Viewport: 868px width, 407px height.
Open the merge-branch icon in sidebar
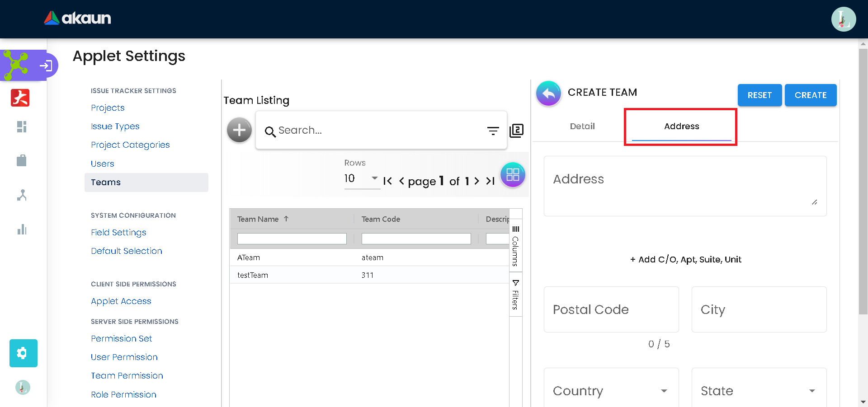22,195
